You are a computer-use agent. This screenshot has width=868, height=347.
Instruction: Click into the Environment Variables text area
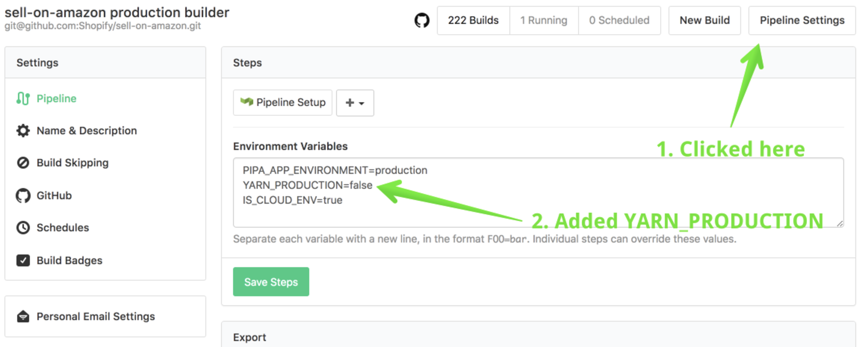538,193
